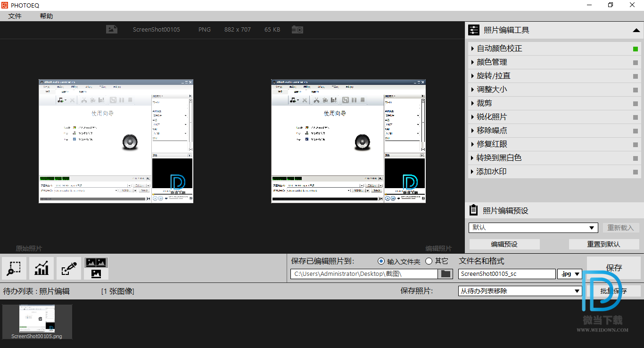644x348 pixels.
Task: Click the 原始照片 label
Action: point(29,249)
